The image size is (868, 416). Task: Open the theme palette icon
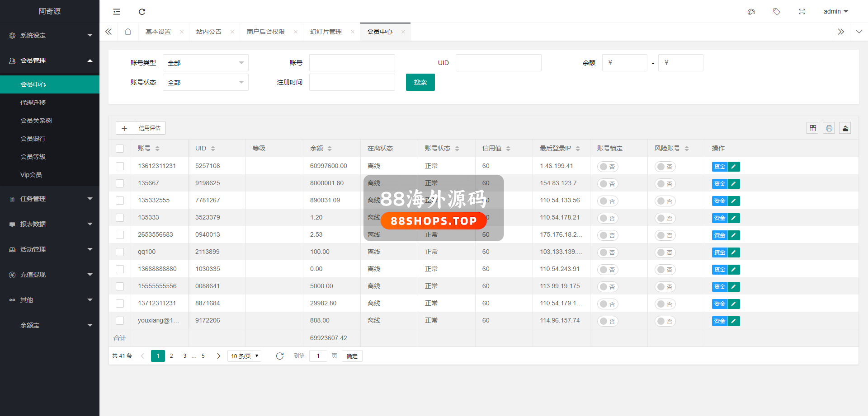coord(751,12)
